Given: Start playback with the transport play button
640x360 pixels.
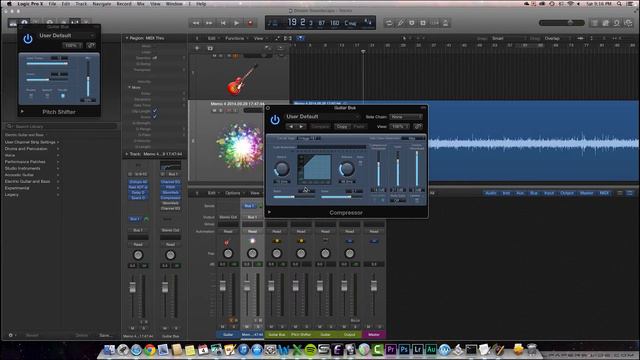Looking at the screenshot, I should (236, 23).
